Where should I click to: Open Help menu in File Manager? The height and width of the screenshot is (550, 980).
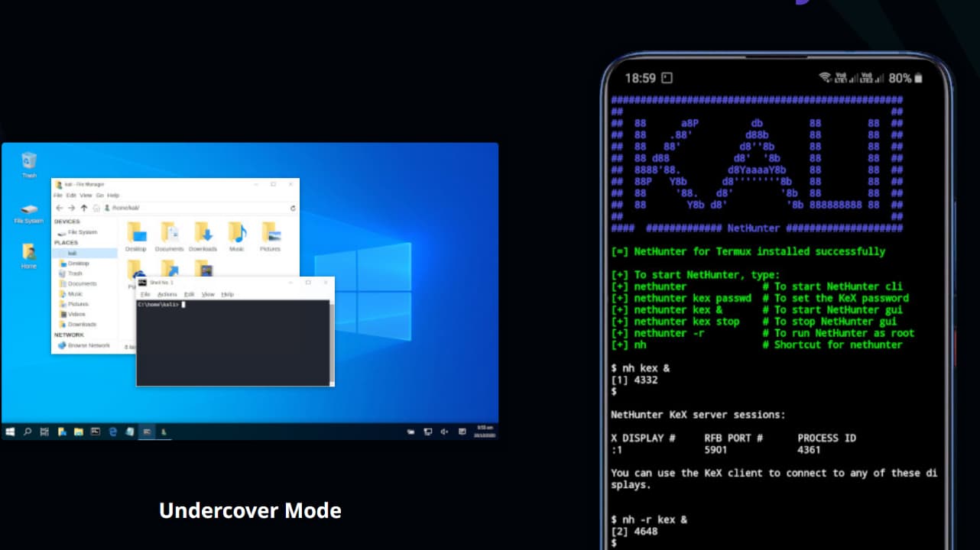(x=113, y=196)
